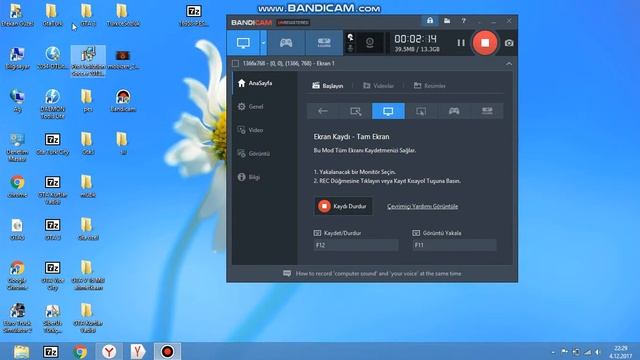Toggle the microphone icon below cursor icon
This screenshot has height=360, width=640.
(350, 48)
